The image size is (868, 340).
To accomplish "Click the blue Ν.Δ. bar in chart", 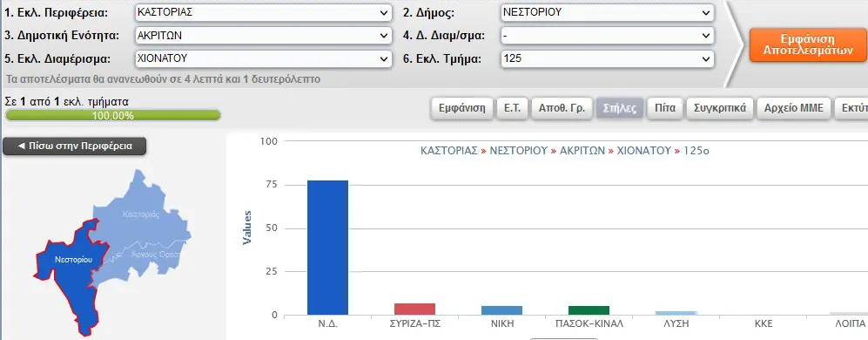I will click(x=327, y=248).
